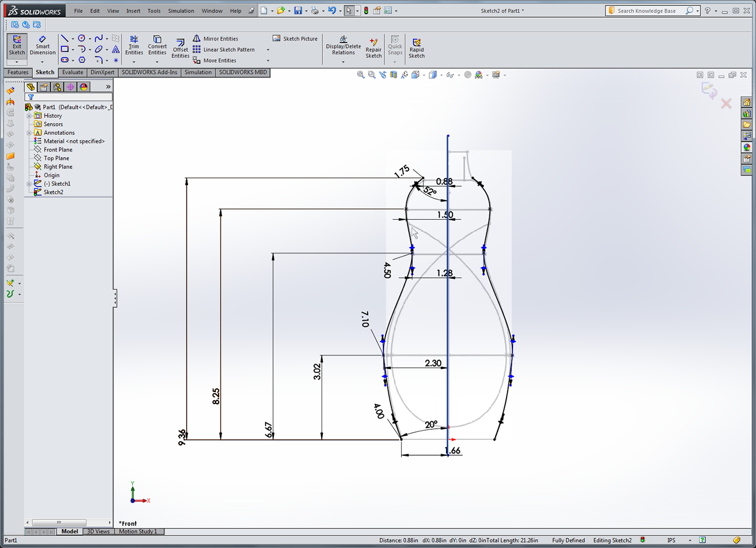Image resolution: width=756 pixels, height=548 pixels.
Task: Open the Display/Delete Relations dropdown arrow
Action: click(343, 62)
